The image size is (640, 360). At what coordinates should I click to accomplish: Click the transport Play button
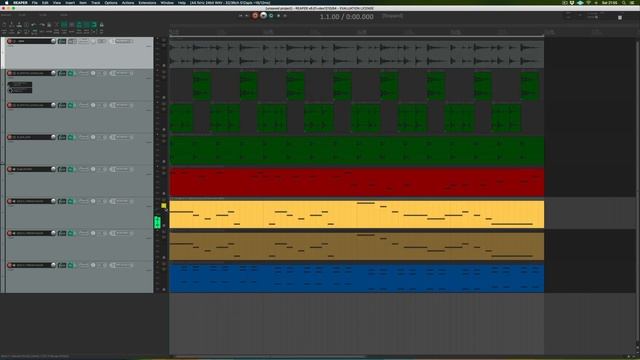point(263,16)
